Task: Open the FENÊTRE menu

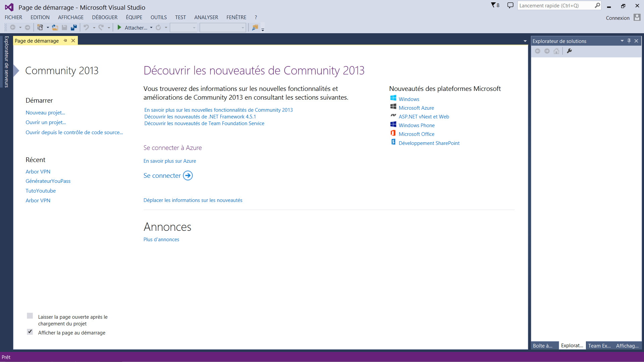Action: (x=236, y=17)
